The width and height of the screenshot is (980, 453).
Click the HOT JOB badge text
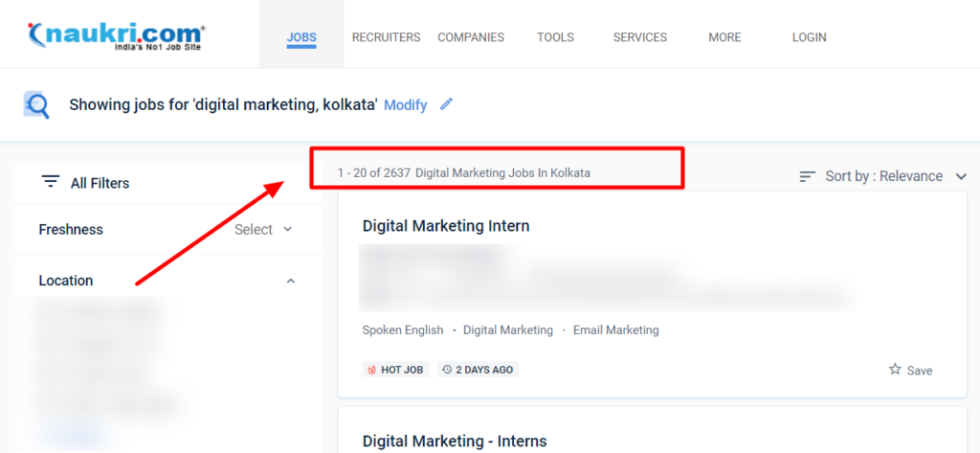point(402,370)
